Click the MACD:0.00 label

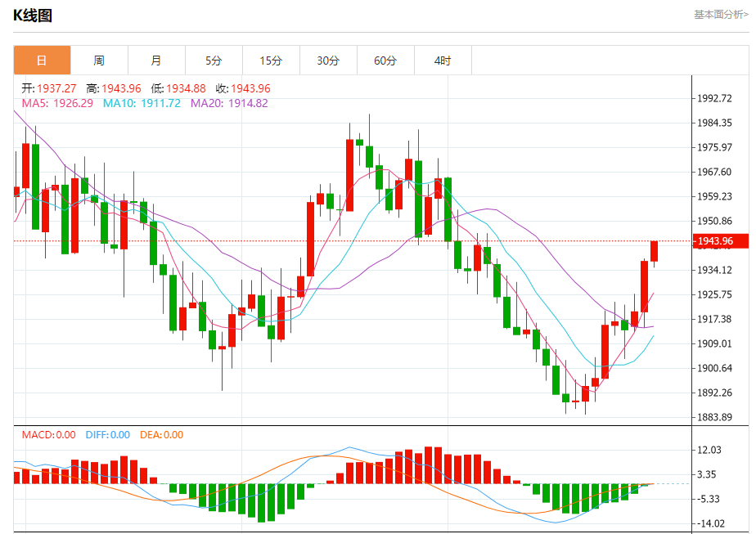click(x=49, y=435)
